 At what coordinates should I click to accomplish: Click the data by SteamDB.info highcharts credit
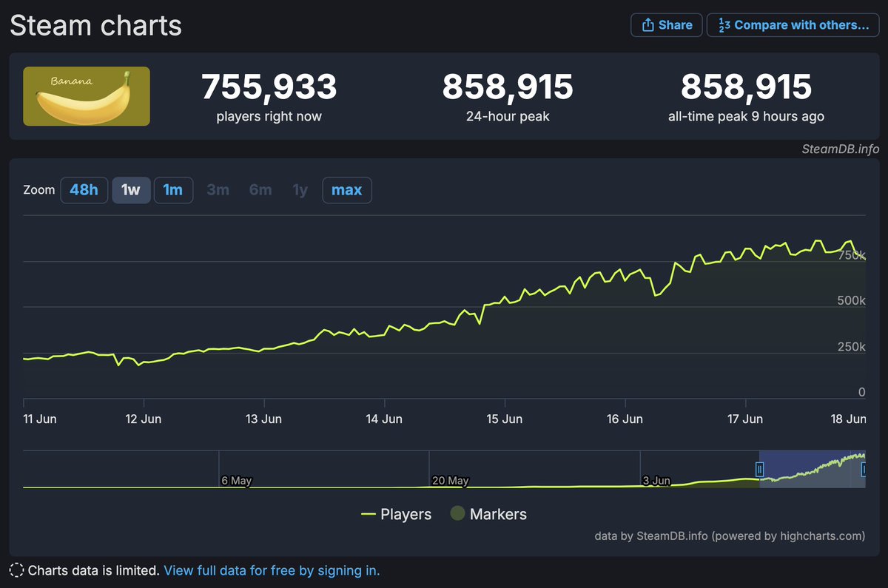coord(730,535)
